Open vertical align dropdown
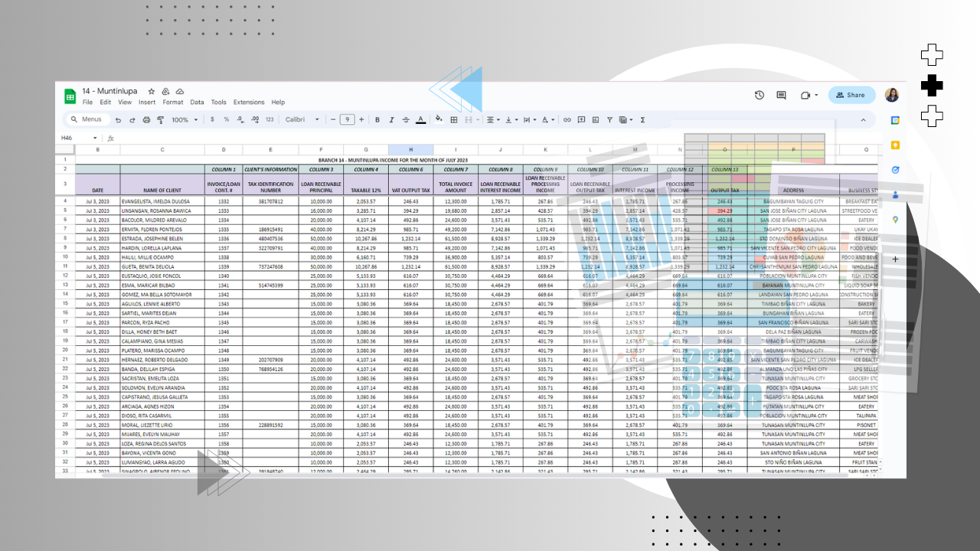 coord(511,120)
